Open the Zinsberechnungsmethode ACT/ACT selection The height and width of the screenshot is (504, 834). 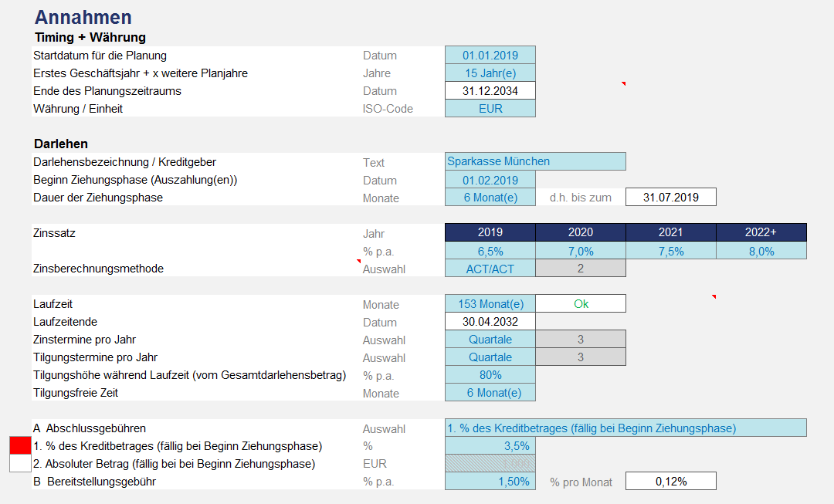pyautogui.click(x=490, y=269)
